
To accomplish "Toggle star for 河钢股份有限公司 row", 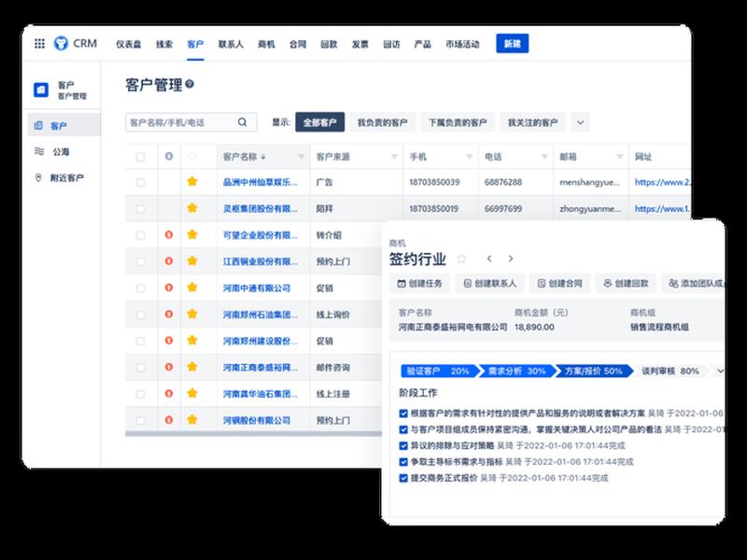I will (192, 419).
